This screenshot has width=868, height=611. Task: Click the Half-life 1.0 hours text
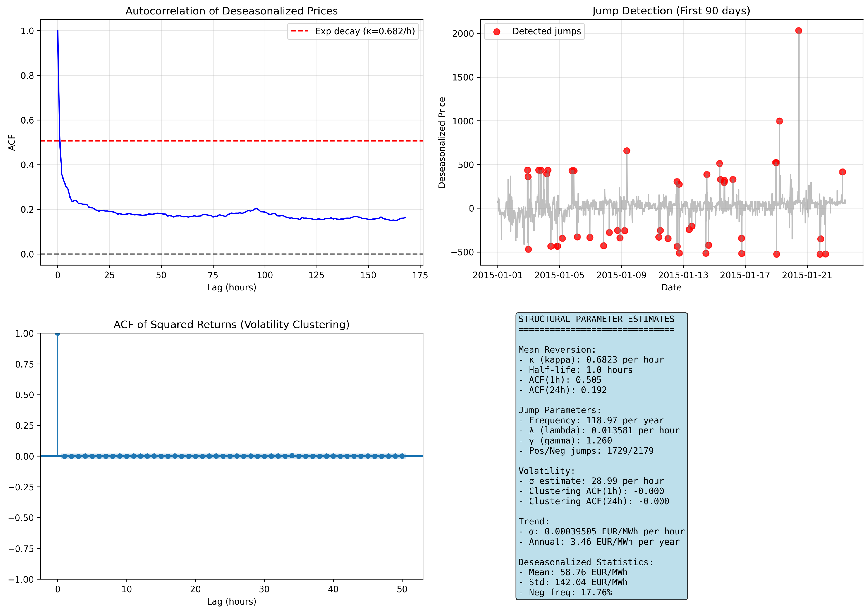click(x=575, y=370)
